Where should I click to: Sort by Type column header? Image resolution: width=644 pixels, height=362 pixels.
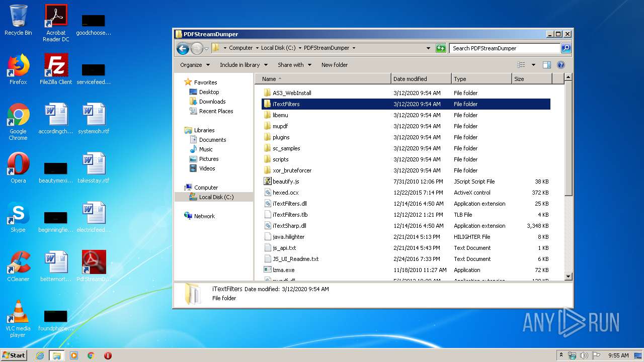[x=481, y=79]
